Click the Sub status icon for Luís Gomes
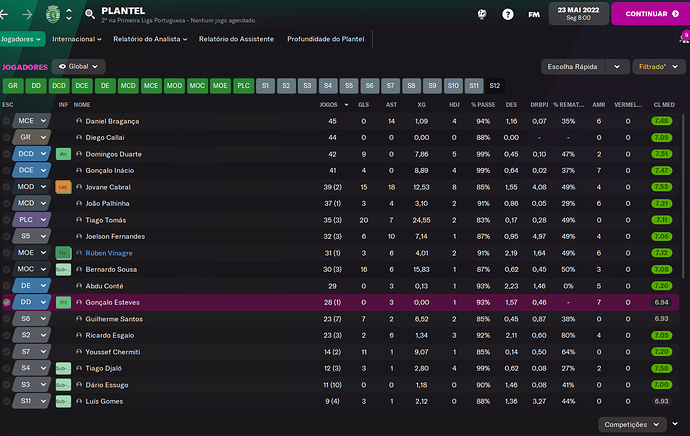690x436 pixels. pos(63,401)
